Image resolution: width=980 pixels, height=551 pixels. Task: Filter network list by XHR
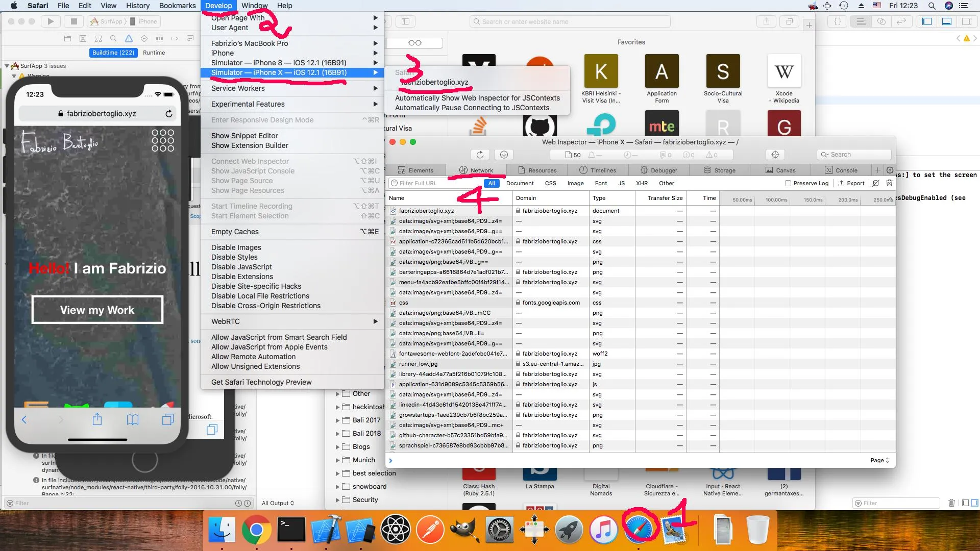[x=642, y=183]
